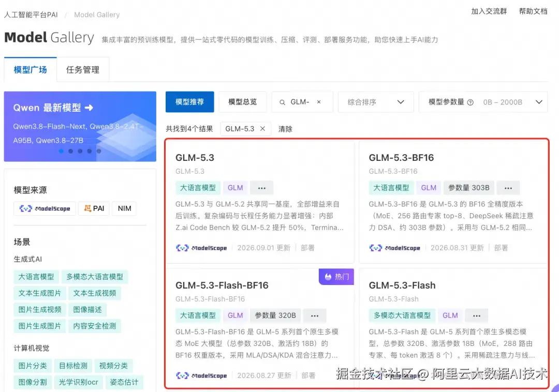Open more tags ellipsis on GLM-5.3 card

(262, 188)
